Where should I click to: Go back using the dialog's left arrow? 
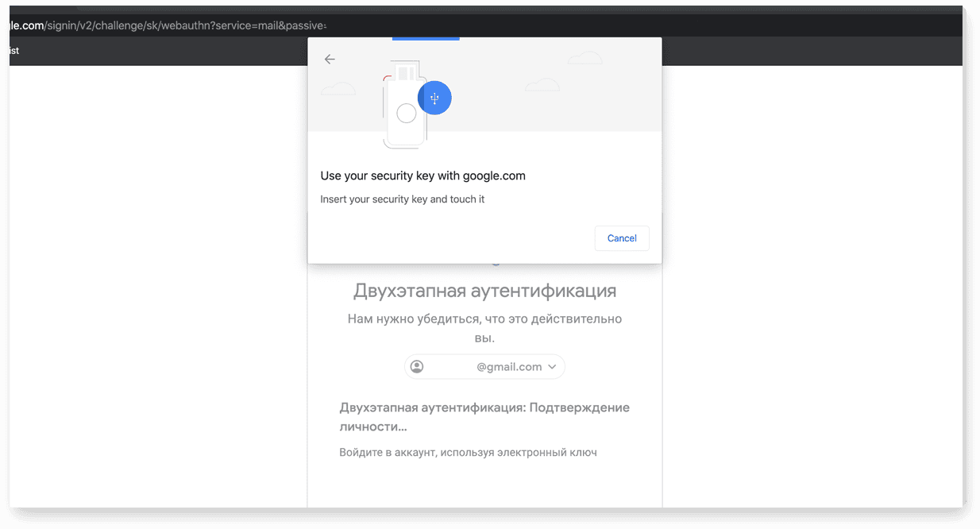click(x=330, y=59)
